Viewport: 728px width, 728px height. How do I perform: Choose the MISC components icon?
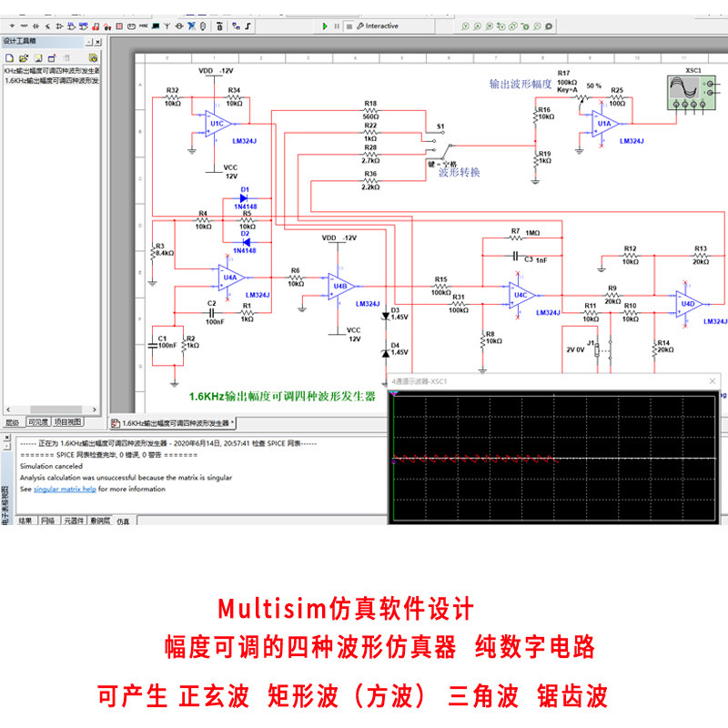(x=144, y=26)
